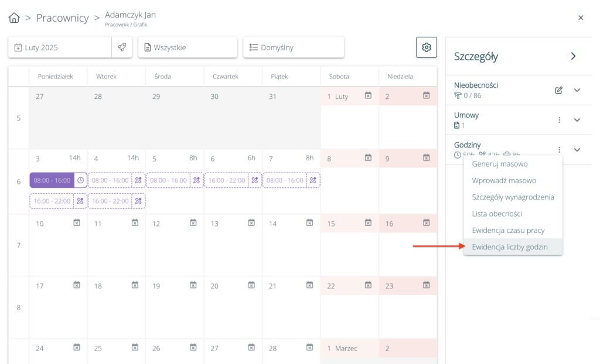This screenshot has height=364, width=600.
Task: Click the edit icon on Tuesday 16:00 - 22:00 shift
Action: 138,201
